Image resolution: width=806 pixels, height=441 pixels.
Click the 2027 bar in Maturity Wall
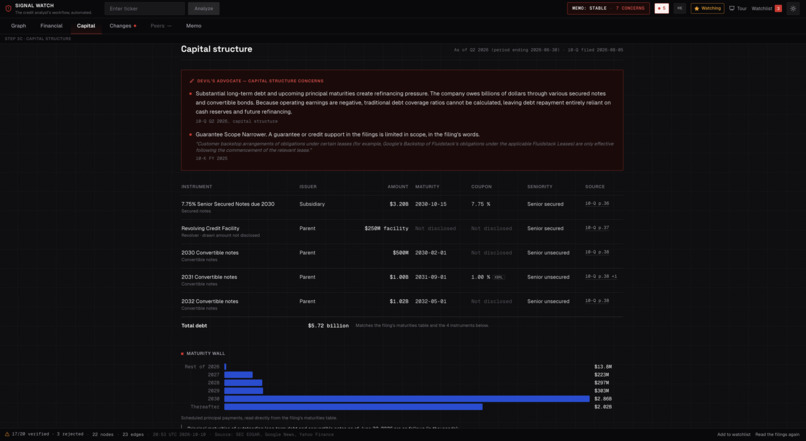[239, 375]
